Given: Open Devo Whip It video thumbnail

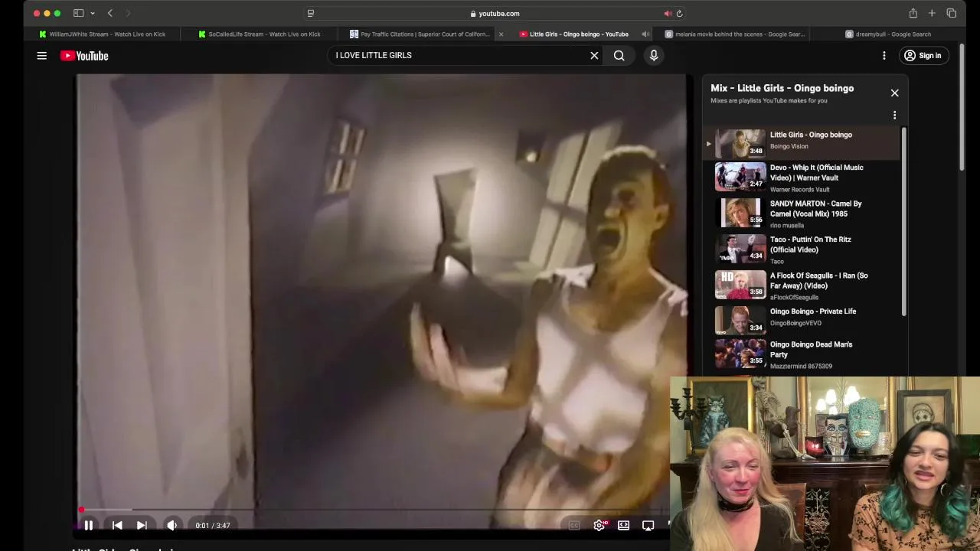Looking at the screenshot, I should click(x=740, y=177).
